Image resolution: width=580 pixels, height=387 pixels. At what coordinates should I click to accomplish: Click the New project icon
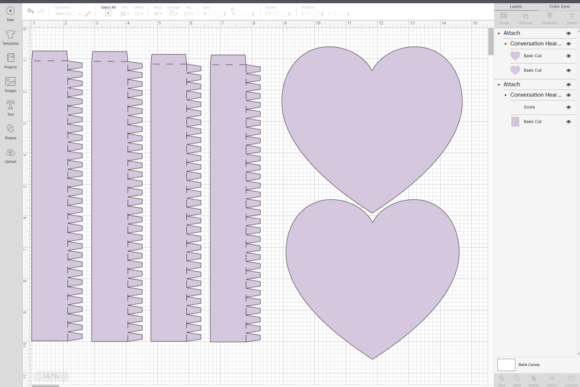(x=10, y=11)
